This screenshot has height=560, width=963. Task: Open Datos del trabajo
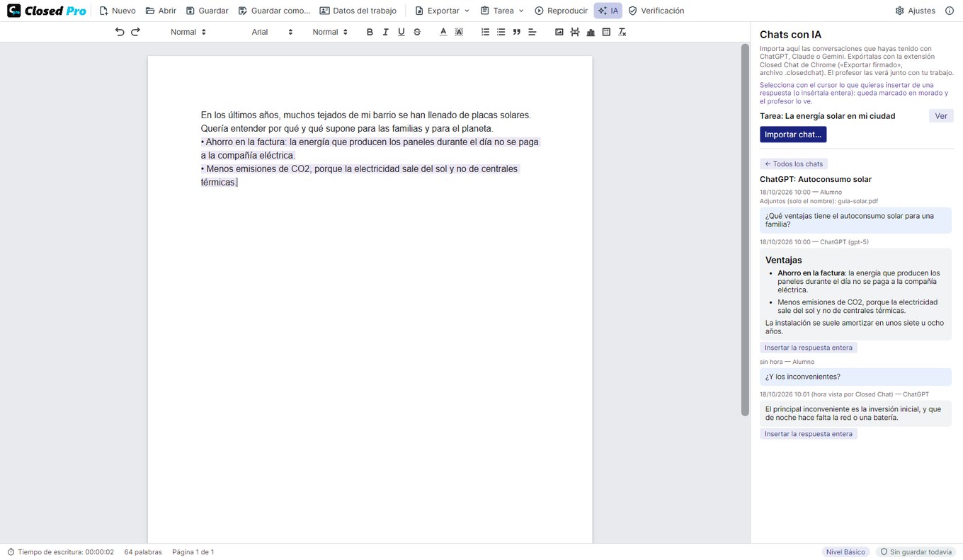[358, 11]
